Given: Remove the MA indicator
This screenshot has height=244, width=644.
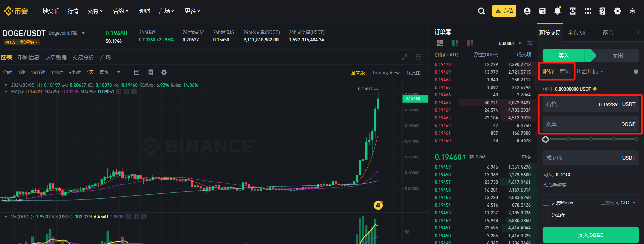Looking at the screenshot, I should 134,92.
